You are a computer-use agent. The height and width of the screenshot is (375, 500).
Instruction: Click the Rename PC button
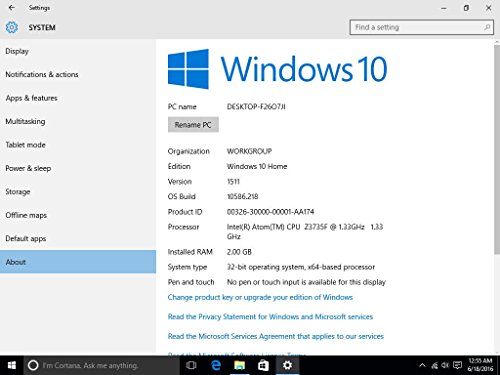pos(193,125)
